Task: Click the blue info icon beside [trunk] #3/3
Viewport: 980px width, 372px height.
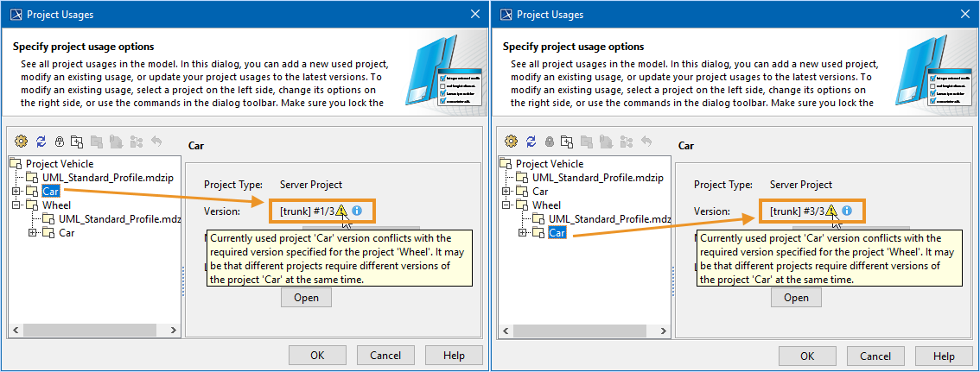Action: click(x=847, y=210)
